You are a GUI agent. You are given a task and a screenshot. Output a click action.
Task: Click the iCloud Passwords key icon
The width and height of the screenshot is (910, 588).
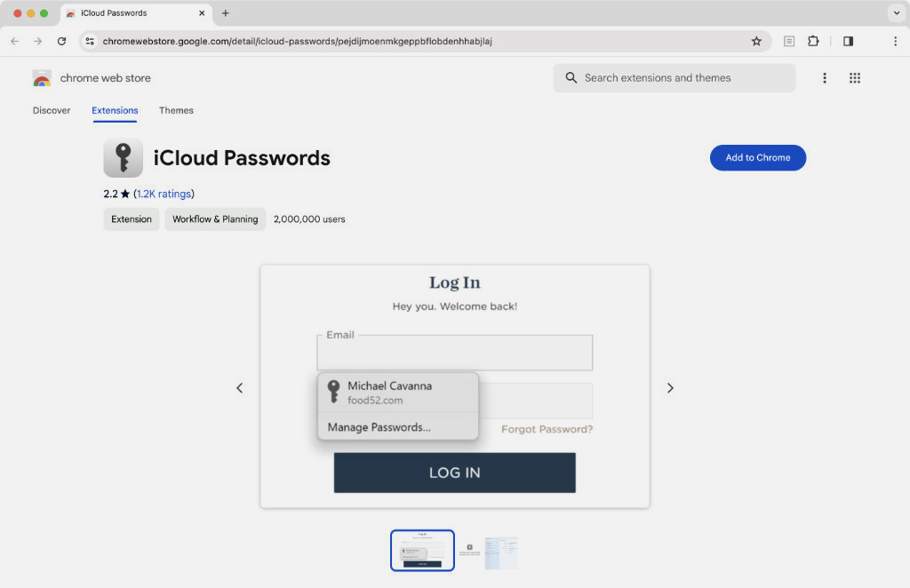123,158
